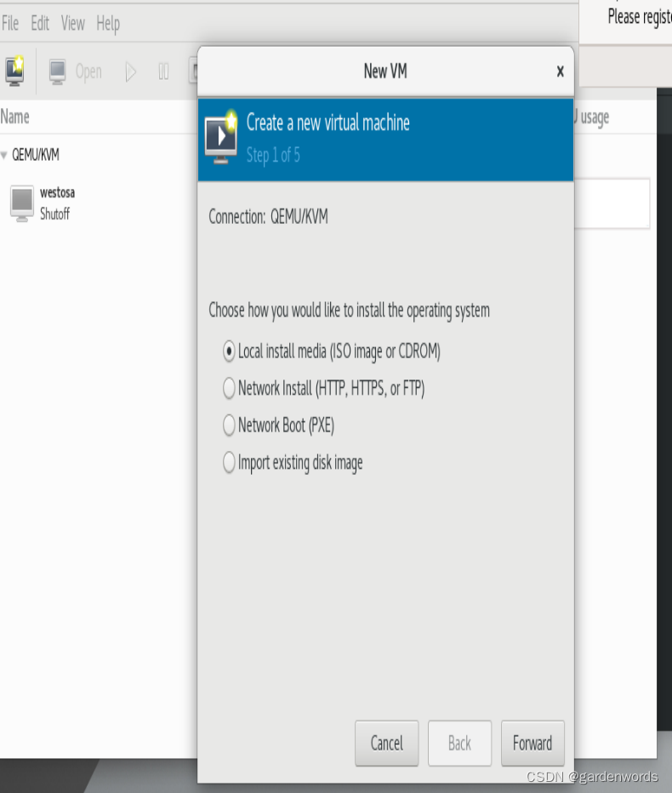Image resolution: width=672 pixels, height=793 pixels.
Task: Click the 'Connection: QEMU/KVM' text
Action: pyautogui.click(x=269, y=217)
